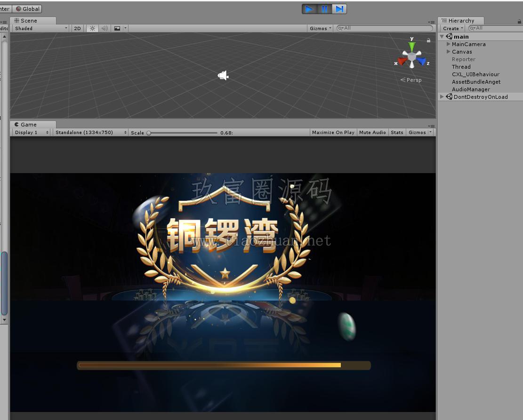
Task: Click the game loading progress bar
Action: click(224, 365)
